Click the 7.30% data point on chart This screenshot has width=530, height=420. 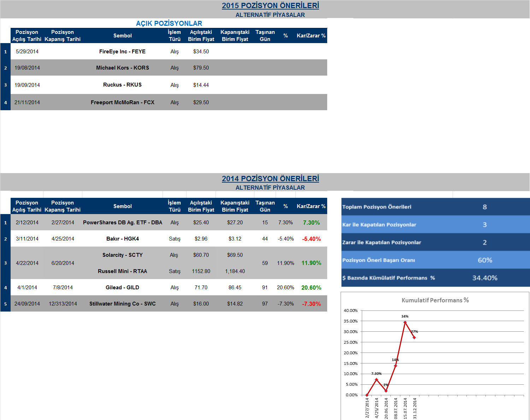coord(376,380)
